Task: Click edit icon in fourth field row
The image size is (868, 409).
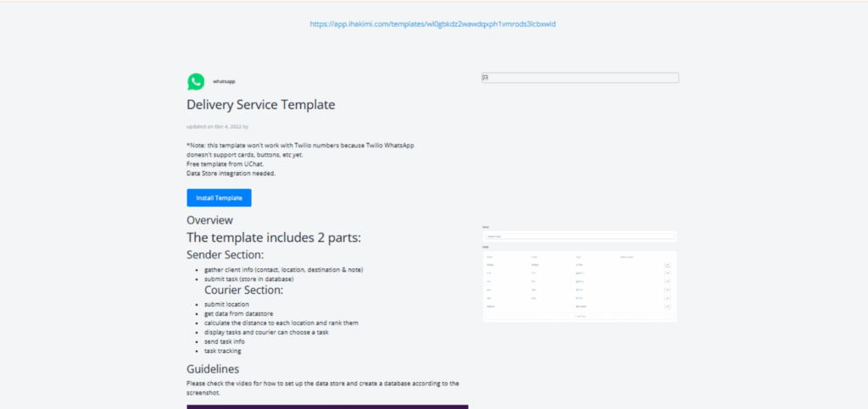Action: (x=667, y=290)
